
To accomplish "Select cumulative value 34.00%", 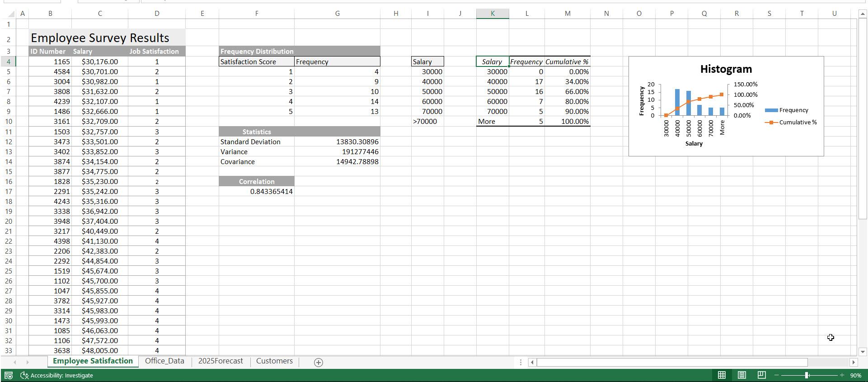I will [568, 81].
